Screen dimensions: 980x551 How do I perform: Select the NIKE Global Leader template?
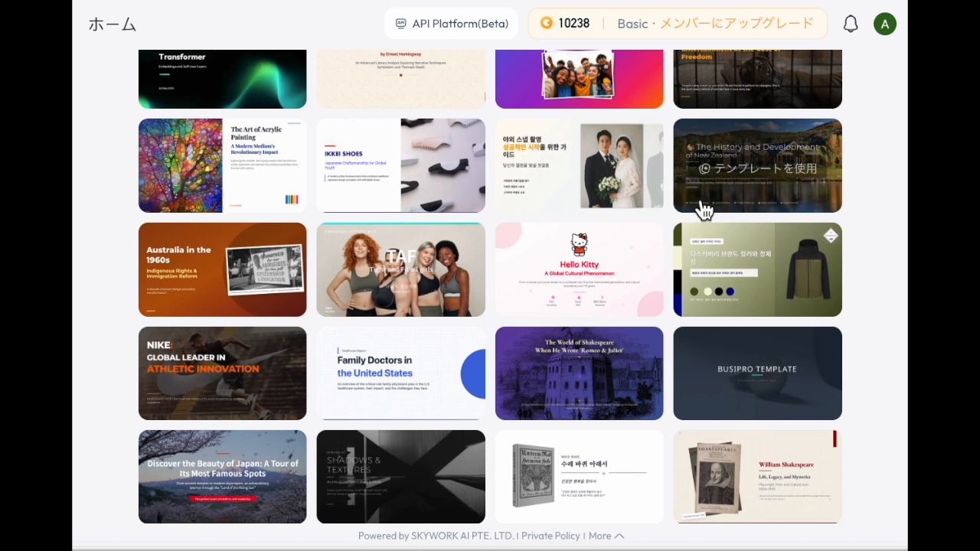(223, 373)
